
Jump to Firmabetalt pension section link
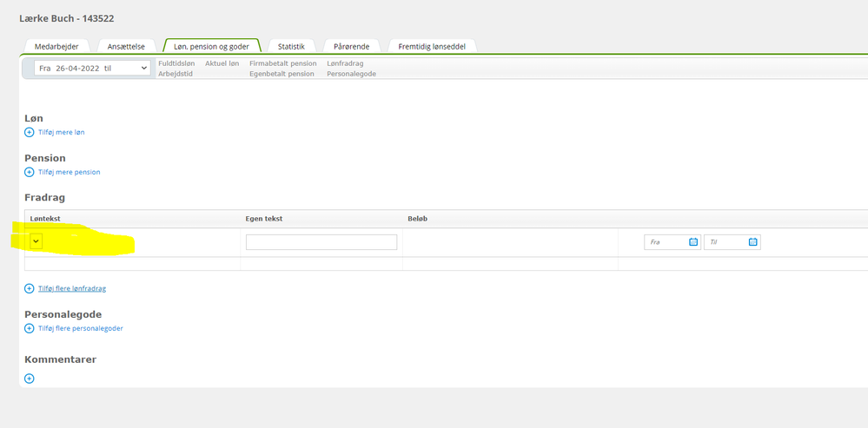(x=283, y=63)
